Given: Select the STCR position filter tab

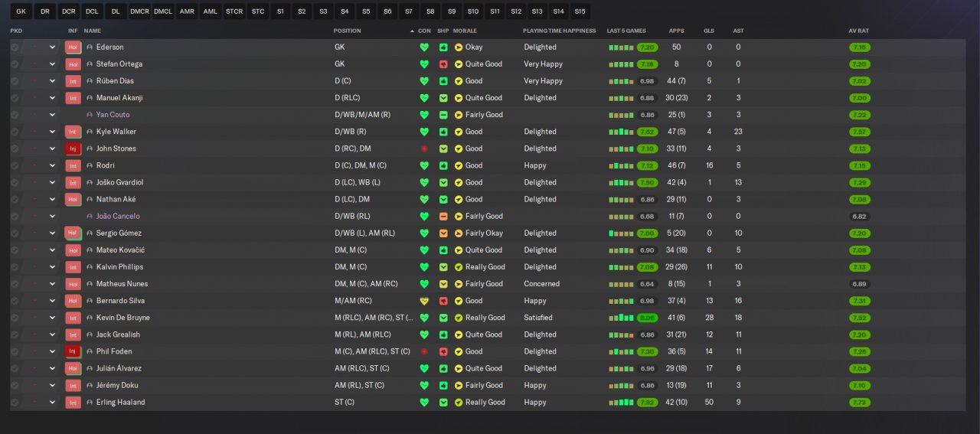Looking at the screenshot, I should coord(234,11).
